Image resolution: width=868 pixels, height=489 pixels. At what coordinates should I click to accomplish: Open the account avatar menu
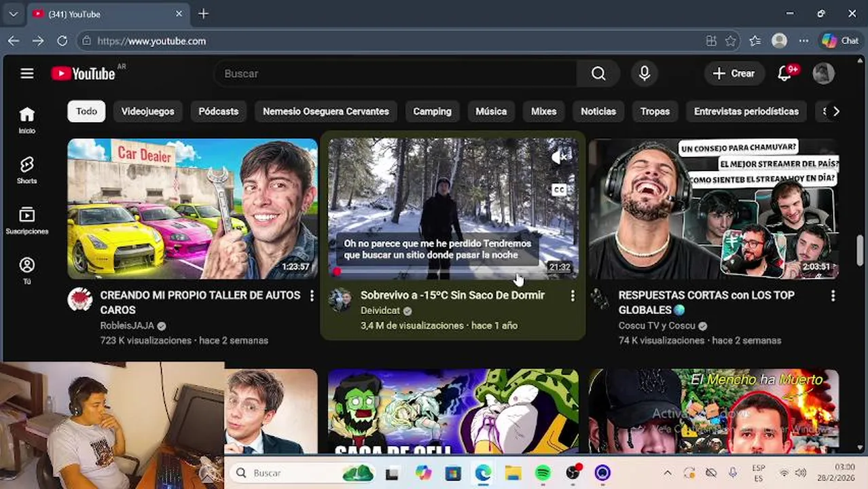click(x=823, y=73)
